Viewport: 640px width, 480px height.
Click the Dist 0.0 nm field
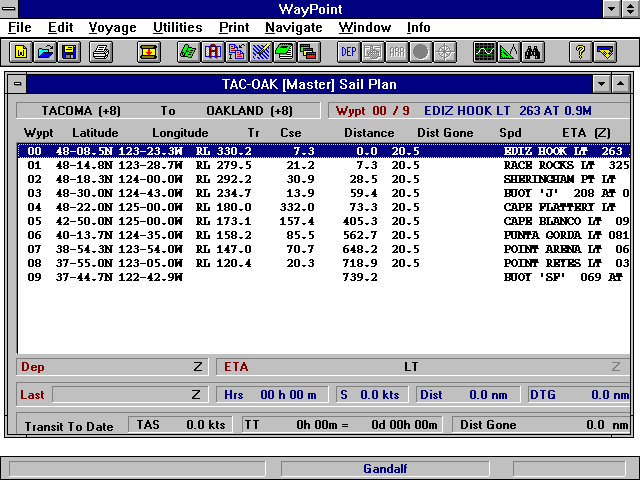point(468,395)
